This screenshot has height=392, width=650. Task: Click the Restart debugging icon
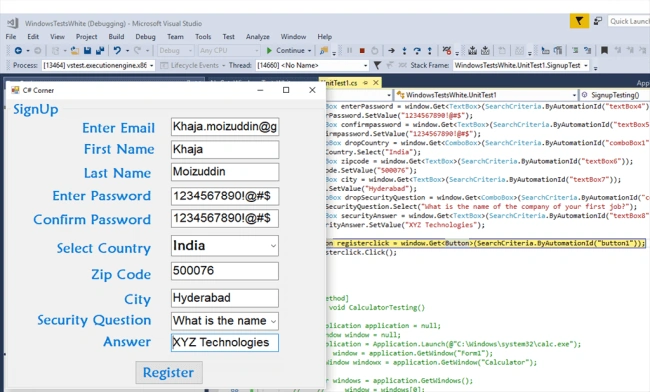[374, 51]
